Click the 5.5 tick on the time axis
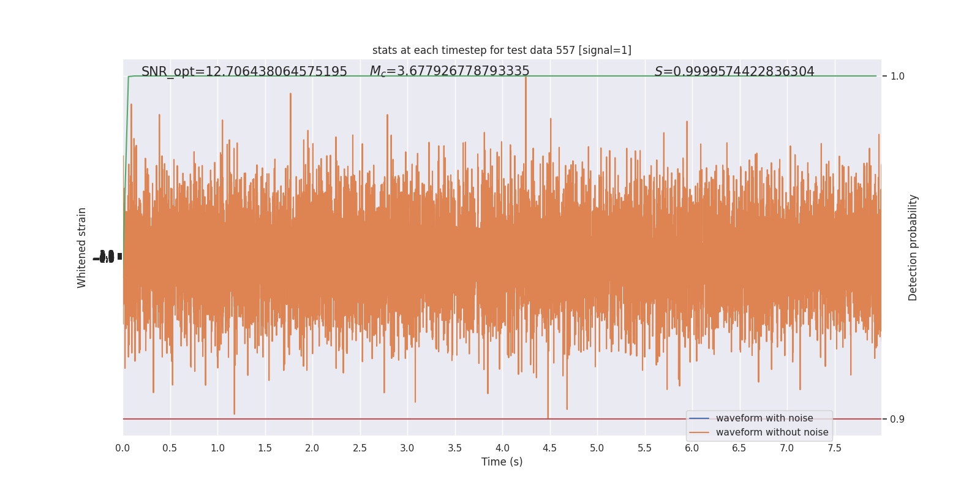Viewport: 980px width, 490px height. (x=644, y=448)
